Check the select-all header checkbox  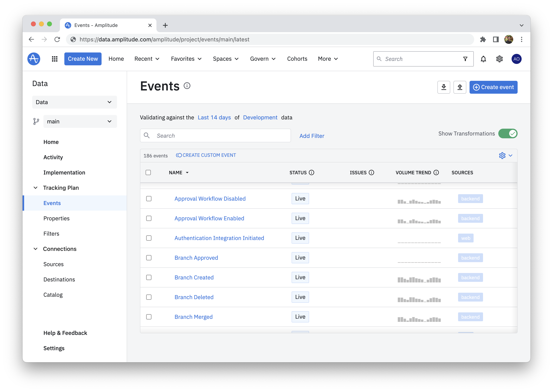click(148, 172)
